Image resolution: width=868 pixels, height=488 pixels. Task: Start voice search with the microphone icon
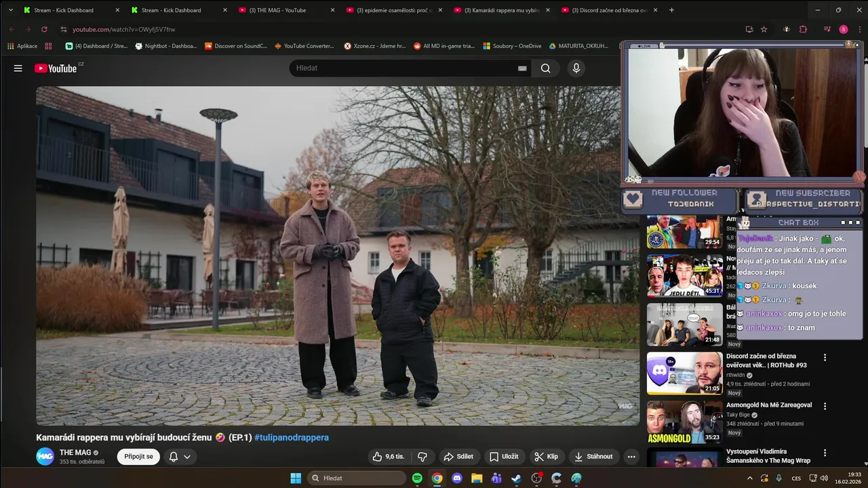[x=576, y=68]
